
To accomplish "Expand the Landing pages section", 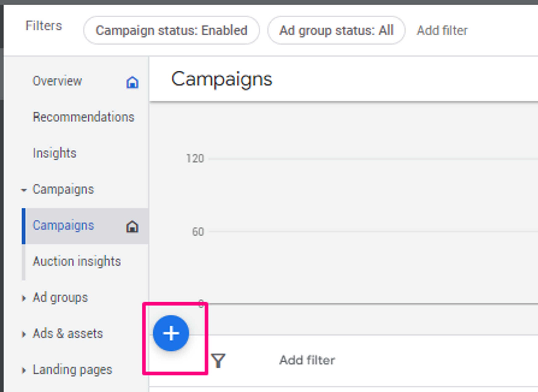I will click(24, 370).
